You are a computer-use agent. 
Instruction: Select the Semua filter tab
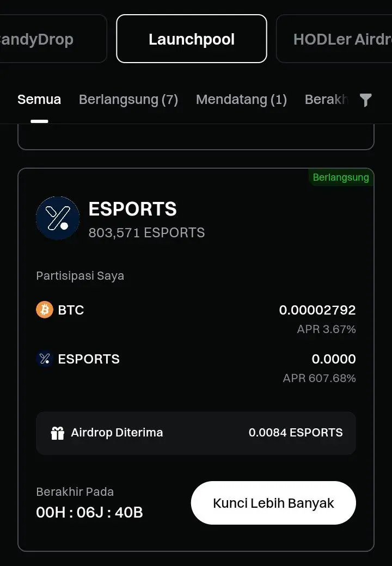coord(39,99)
